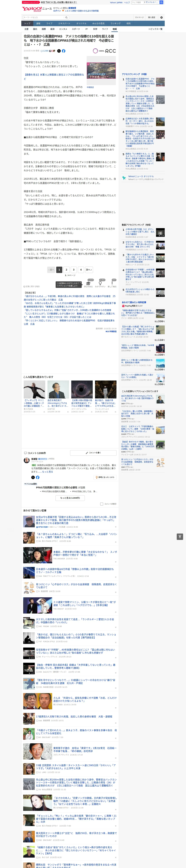186x868 pixels.
Task: Open the 東大院卒エリート弁護士 article
Action: click(x=76, y=834)
